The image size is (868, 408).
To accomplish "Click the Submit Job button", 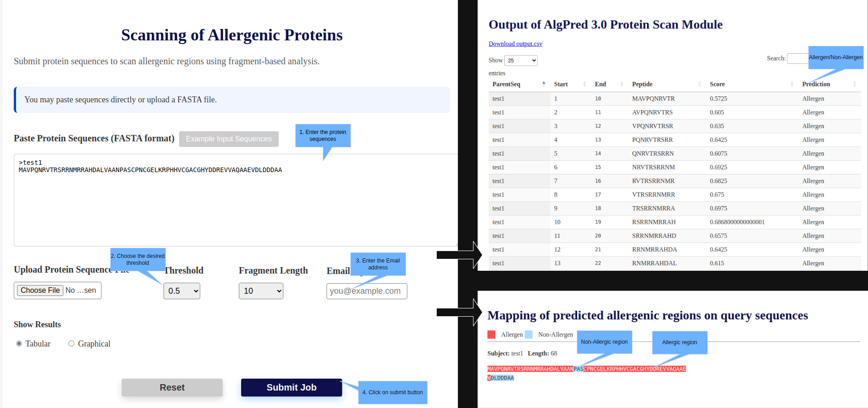I will click(291, 387).
